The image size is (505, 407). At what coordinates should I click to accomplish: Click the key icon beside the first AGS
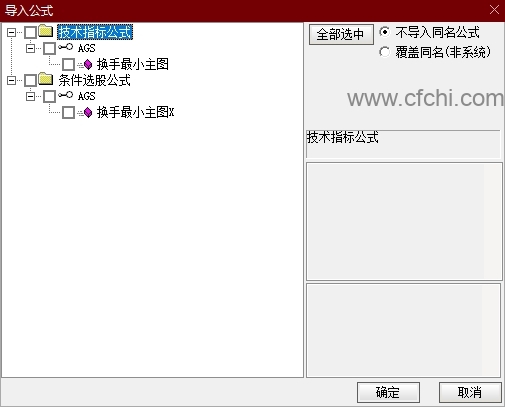click(x=65, y=47)
